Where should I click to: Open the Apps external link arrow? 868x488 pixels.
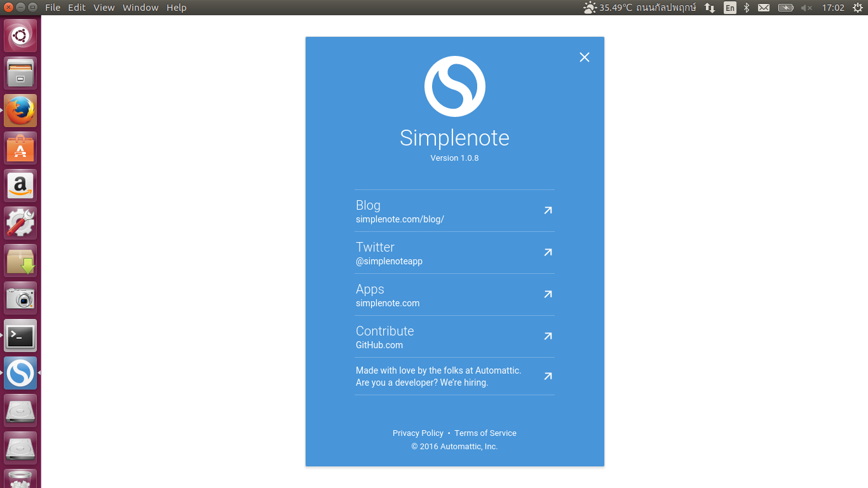(x=548, y=294)
